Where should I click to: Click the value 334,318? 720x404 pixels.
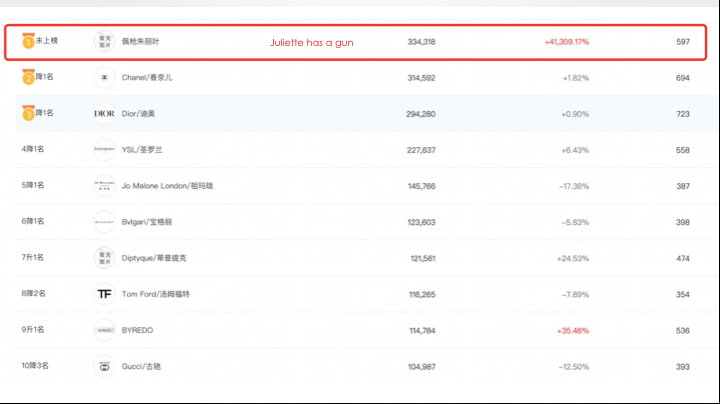pos(421,42)
